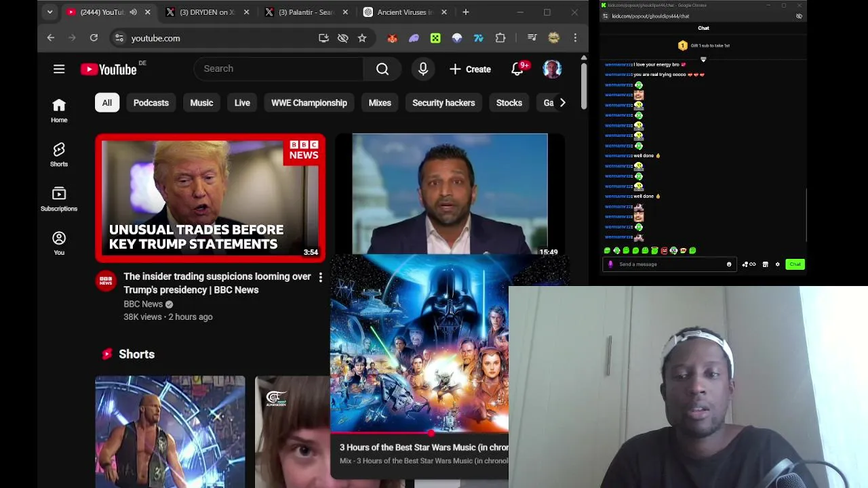This screenshot has height=488, width=868.
Task: Open the YouTube hamburger guide menu
Action: [x=59, y=68]
